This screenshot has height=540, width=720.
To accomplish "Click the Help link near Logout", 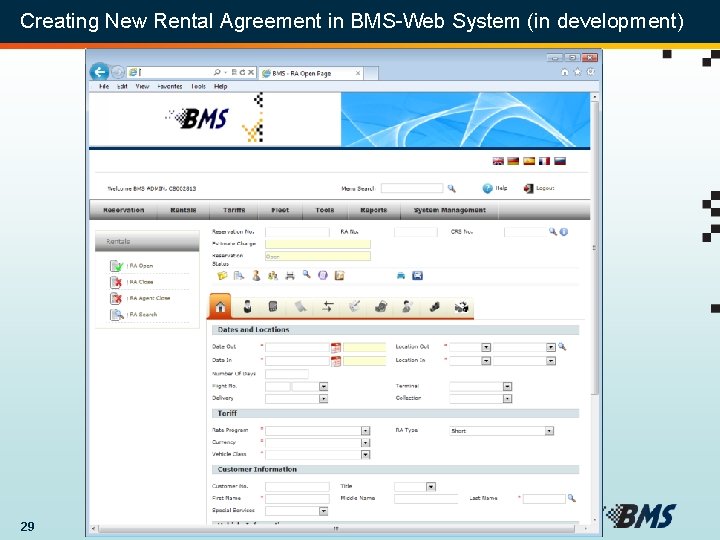I will click(501, 188).
